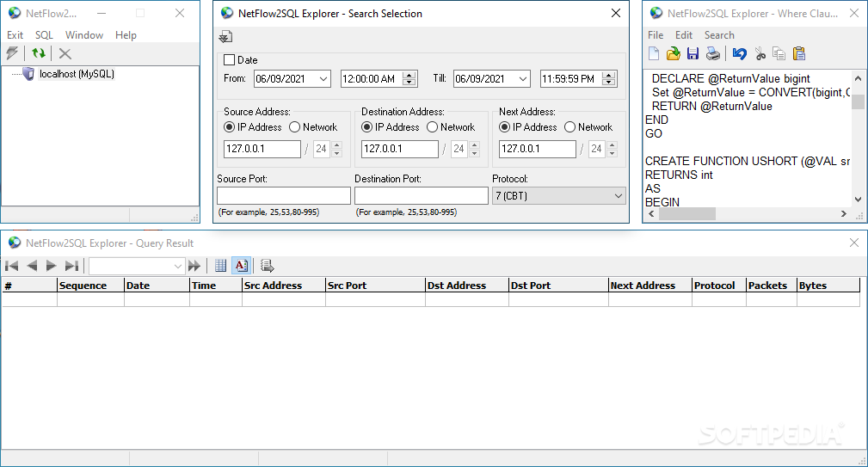The image size is (868, 467).
Task: Open the From date dropdown
Action: (x=323, y=79)
